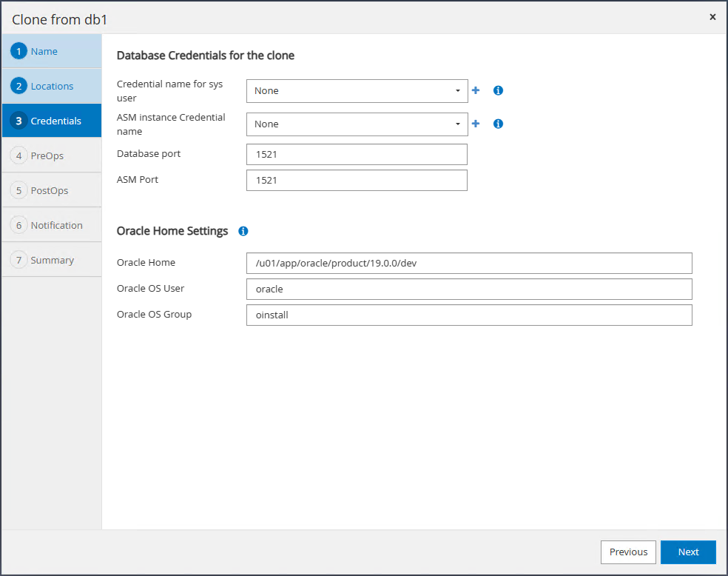Image resolution: width=728 pixels, height=576 pixels.
Task: Switch to the Locations step
Action: [x=51, y=86]
